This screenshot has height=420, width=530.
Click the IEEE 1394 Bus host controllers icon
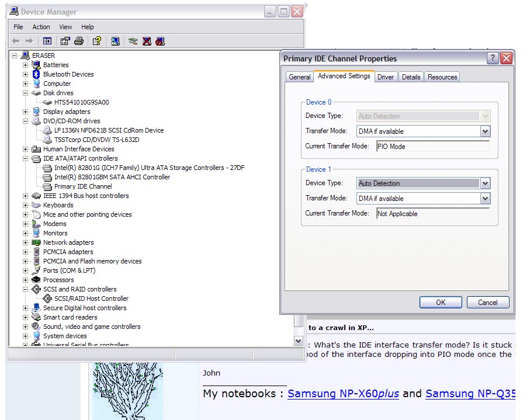coord(36,196)
